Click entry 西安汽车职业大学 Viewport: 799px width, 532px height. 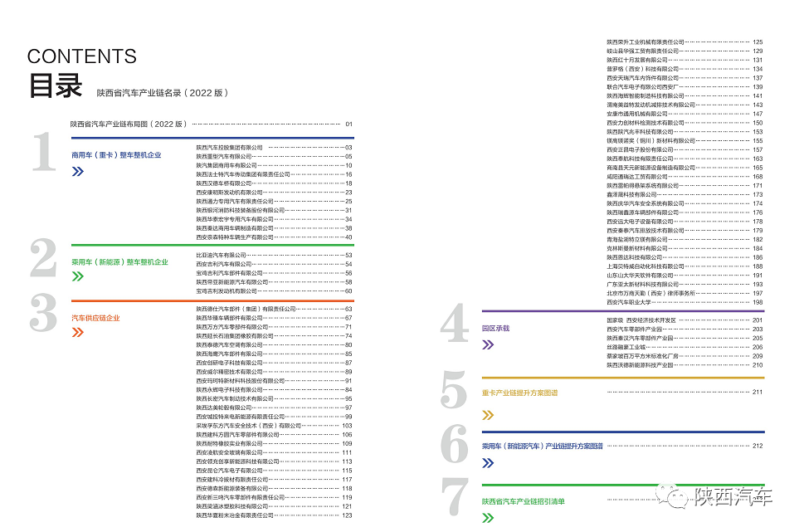click(629, 302)
